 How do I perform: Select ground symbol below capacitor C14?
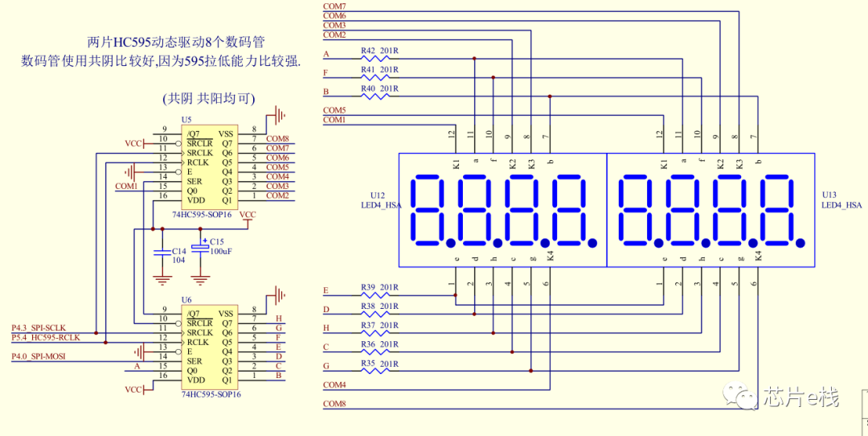(162, 280)
